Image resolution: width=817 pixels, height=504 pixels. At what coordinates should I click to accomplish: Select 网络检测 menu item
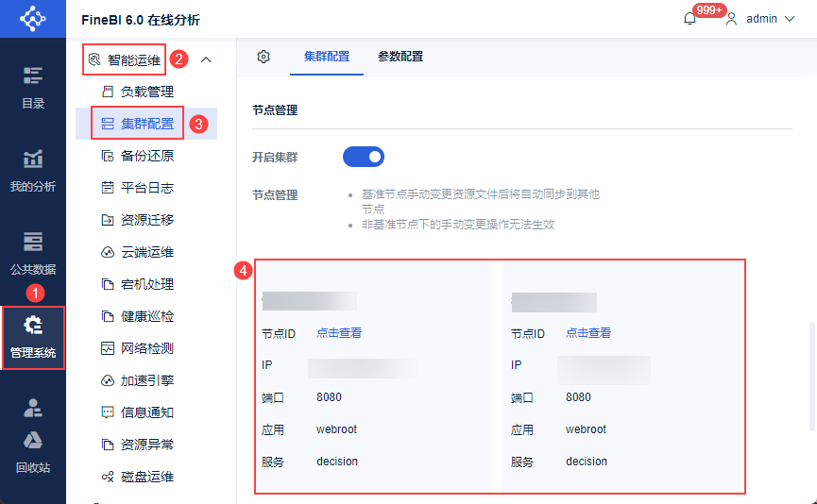(146, 348)
